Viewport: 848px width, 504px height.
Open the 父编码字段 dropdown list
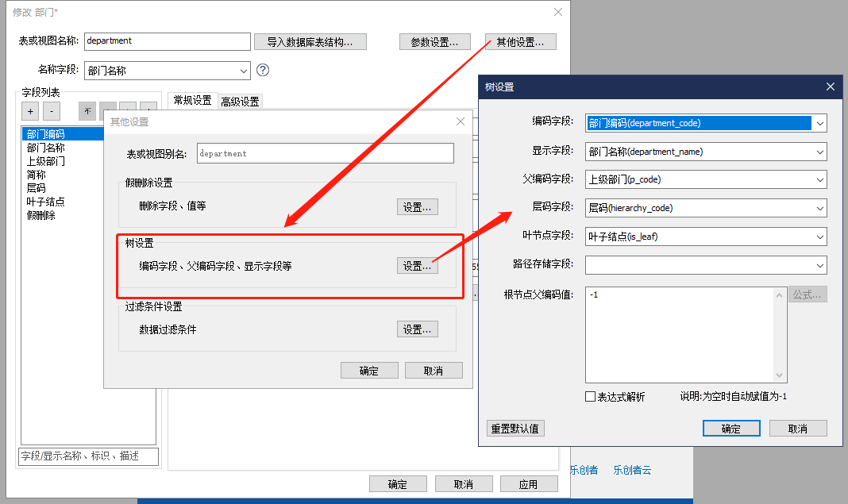(x=819, y=179)
